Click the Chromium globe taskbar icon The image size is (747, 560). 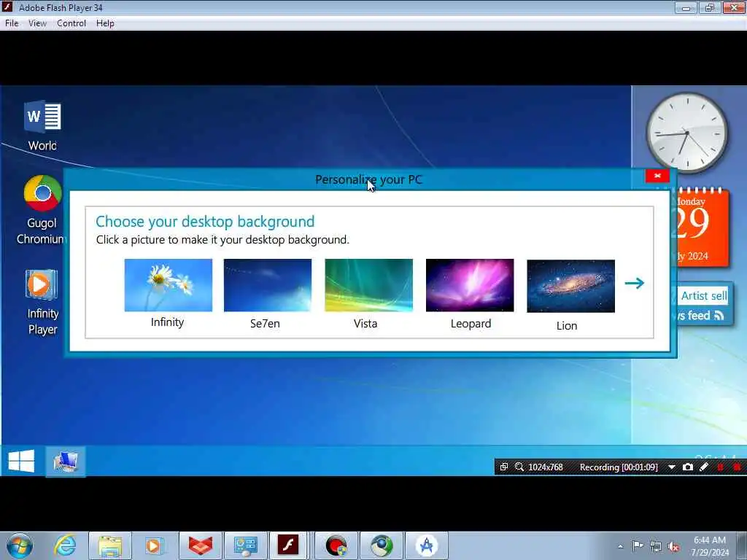point(381,545)
